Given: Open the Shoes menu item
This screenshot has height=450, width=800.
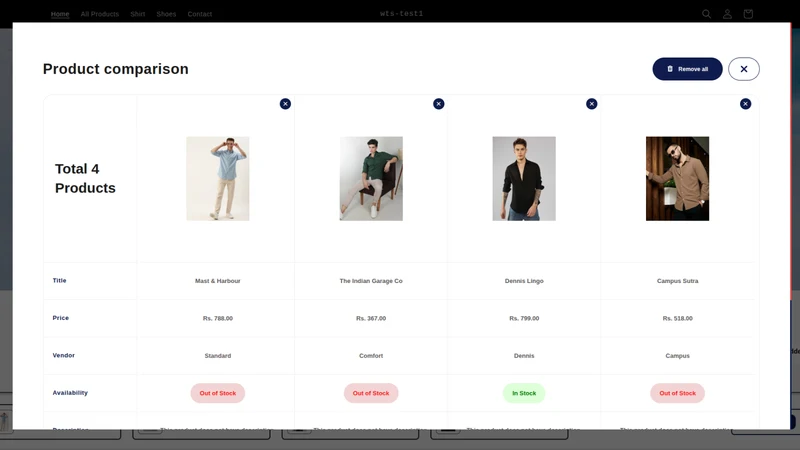Looking at the screenshot, I should click(x=166, y=14).
